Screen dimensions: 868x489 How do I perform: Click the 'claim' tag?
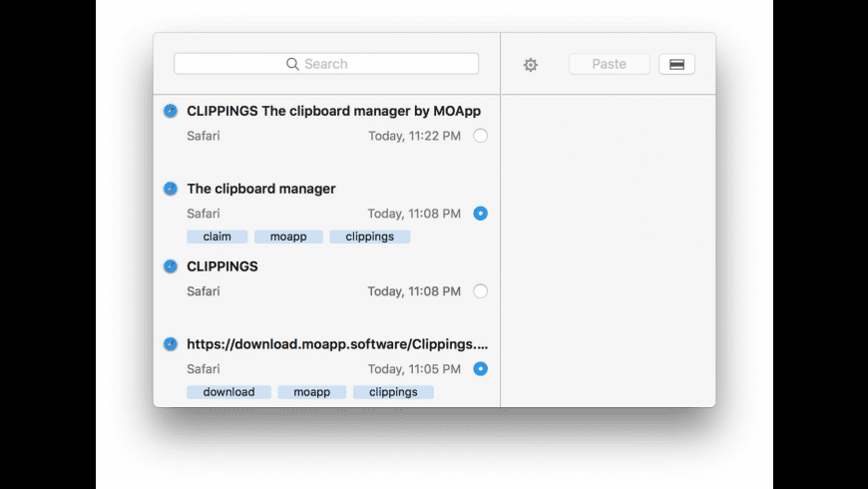217,237
